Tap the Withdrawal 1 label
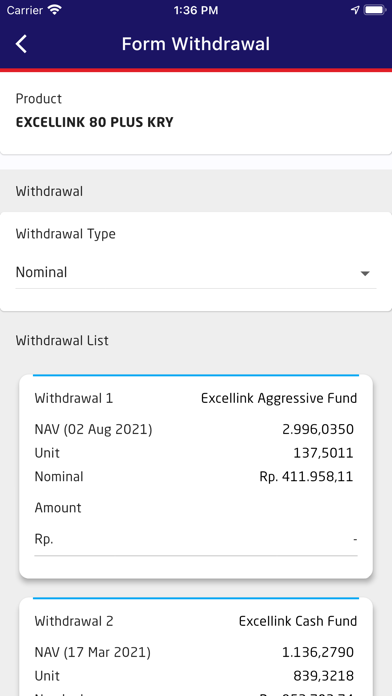 74,398
